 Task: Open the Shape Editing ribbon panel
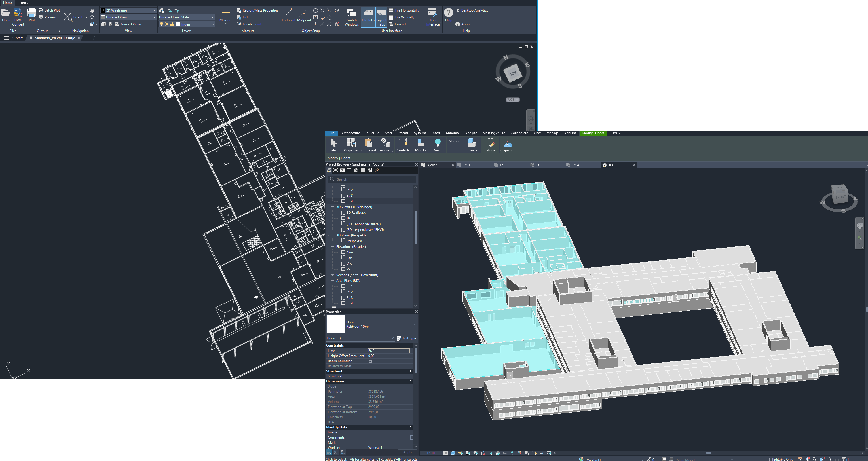coord(508,145)
